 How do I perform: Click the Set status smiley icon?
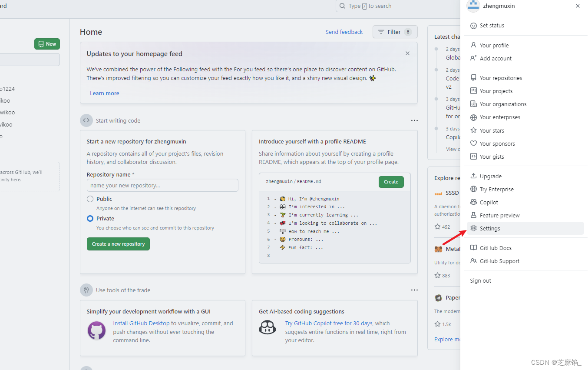(473, 25)
